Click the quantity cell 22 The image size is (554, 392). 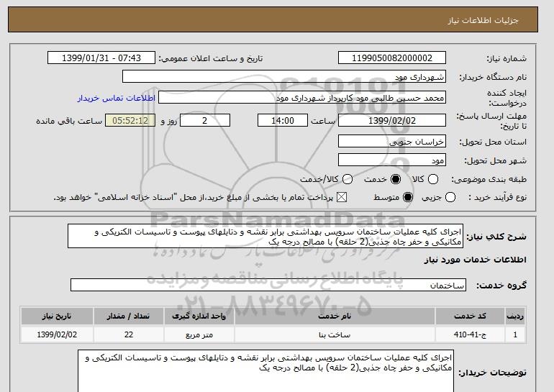(129, 334)
